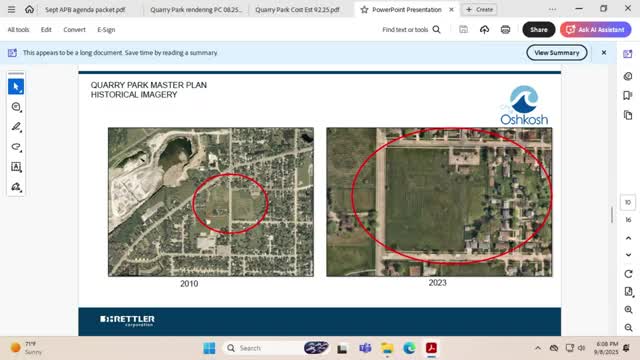Click the Share button
This screenshot has width=640, height=360.
539,29
